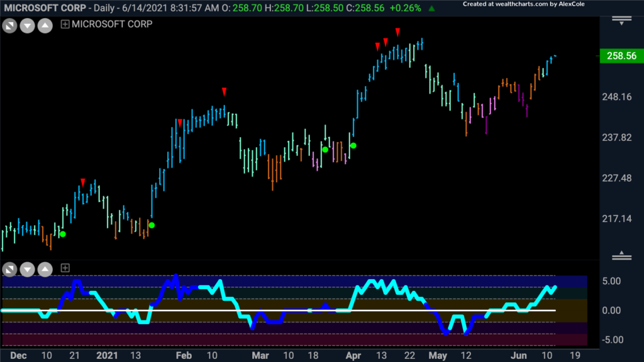Click the +0.26% change value in header
Screen dimensions: 644x362
coord(406,8)
